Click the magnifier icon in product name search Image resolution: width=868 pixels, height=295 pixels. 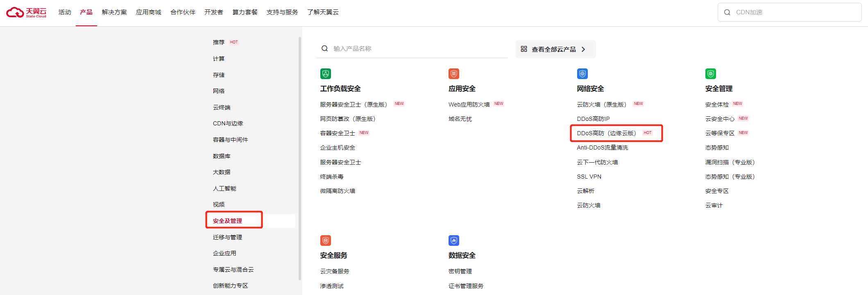pyautogui.click(x=324, y=48)
